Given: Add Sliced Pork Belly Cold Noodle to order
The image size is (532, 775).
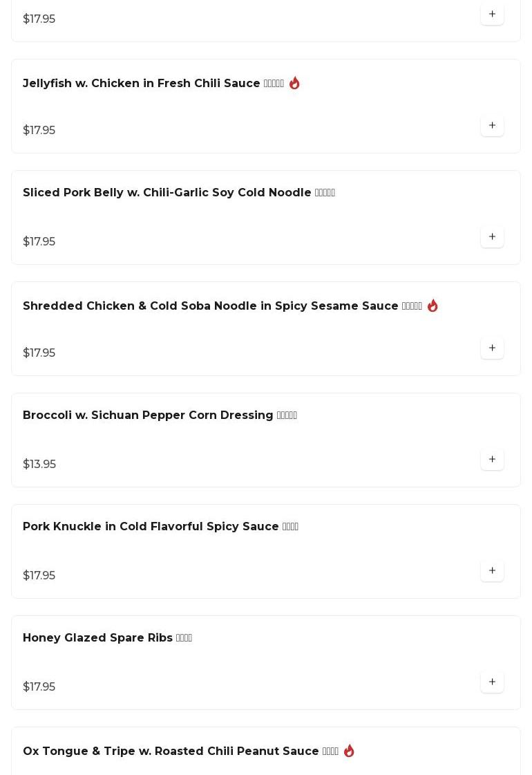Looking at the screenshot, I should pyautogui.click(x=492, y=237).
